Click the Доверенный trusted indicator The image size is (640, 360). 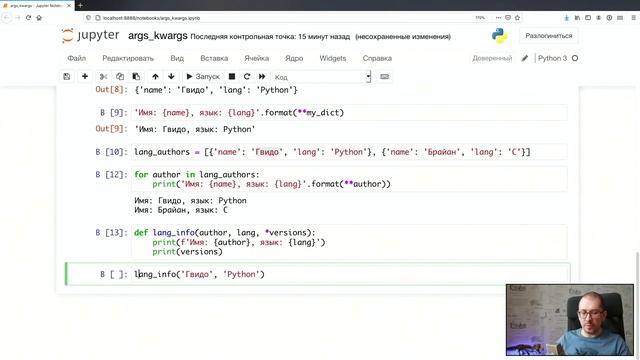pyautogui.click(x=492, y=58)
